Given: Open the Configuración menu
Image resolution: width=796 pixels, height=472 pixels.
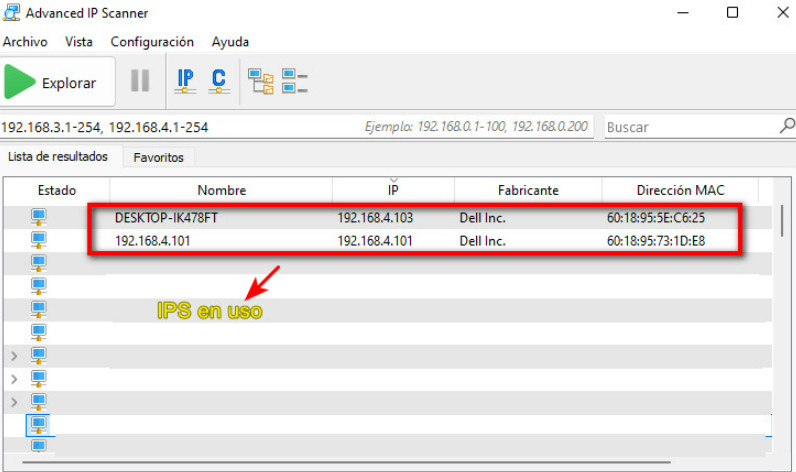Looking at the screenshot, I should point(152,42).
